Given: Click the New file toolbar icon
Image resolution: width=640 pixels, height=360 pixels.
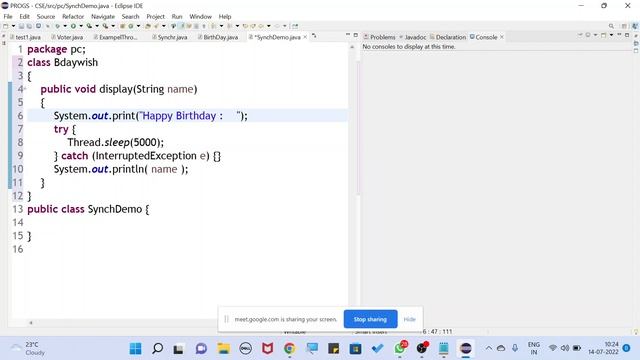Looking at the screenshot, I should 6,26.
